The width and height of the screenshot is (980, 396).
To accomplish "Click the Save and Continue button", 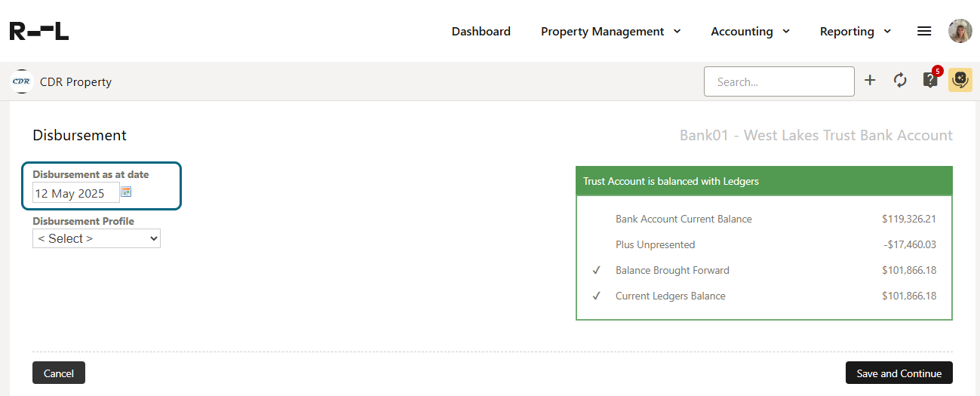I will 899,373.
